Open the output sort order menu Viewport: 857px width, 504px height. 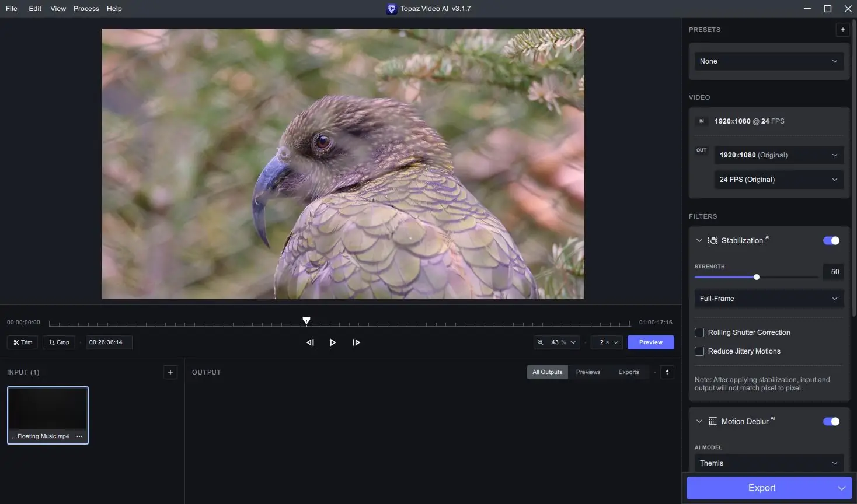[x=667, y=372]
